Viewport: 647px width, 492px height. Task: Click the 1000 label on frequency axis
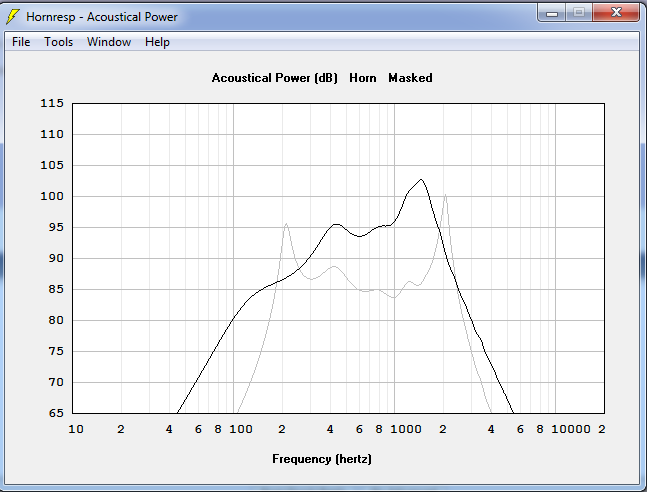(x=406, y=429)
